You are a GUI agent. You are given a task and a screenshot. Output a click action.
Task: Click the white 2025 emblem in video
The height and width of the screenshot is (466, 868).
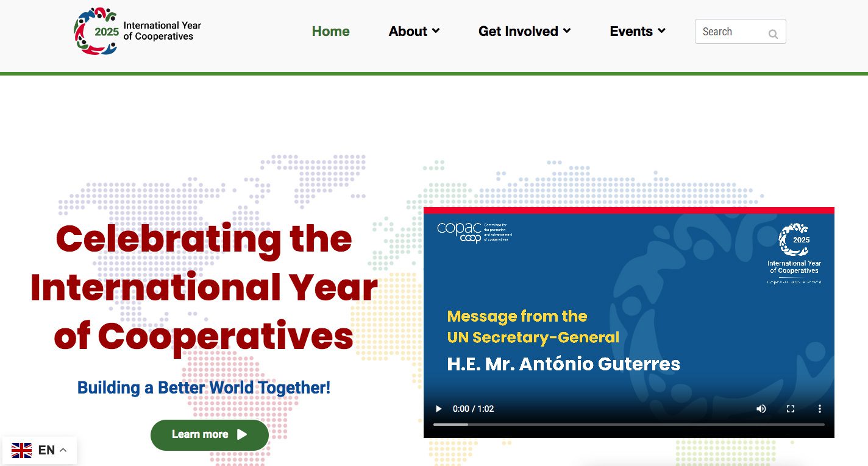click(x=794, y=239)
